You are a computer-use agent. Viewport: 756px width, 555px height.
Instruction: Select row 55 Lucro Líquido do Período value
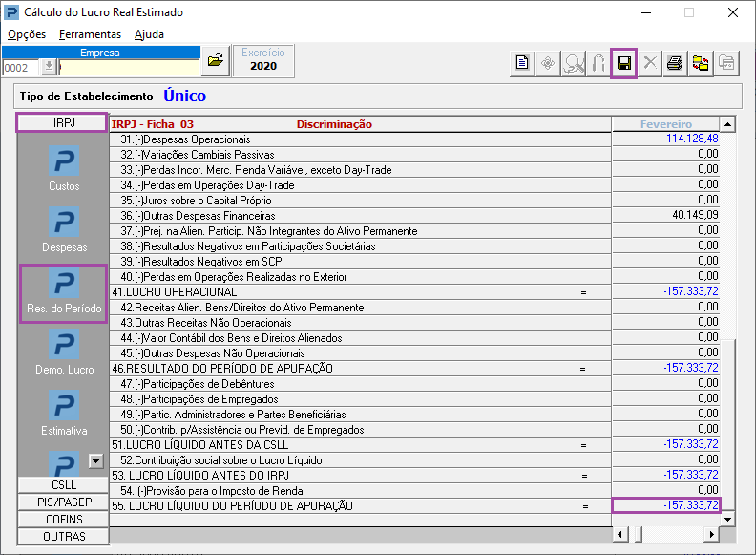tap(666, 505)
